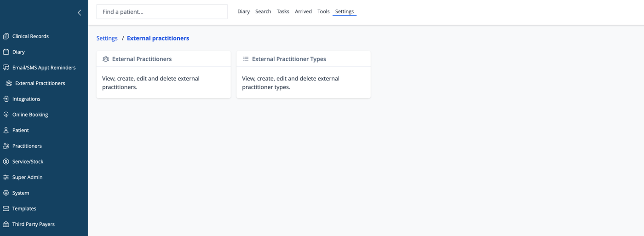Open the External Practitioner Types card
644x236 pixels.
tap(304, 75)
